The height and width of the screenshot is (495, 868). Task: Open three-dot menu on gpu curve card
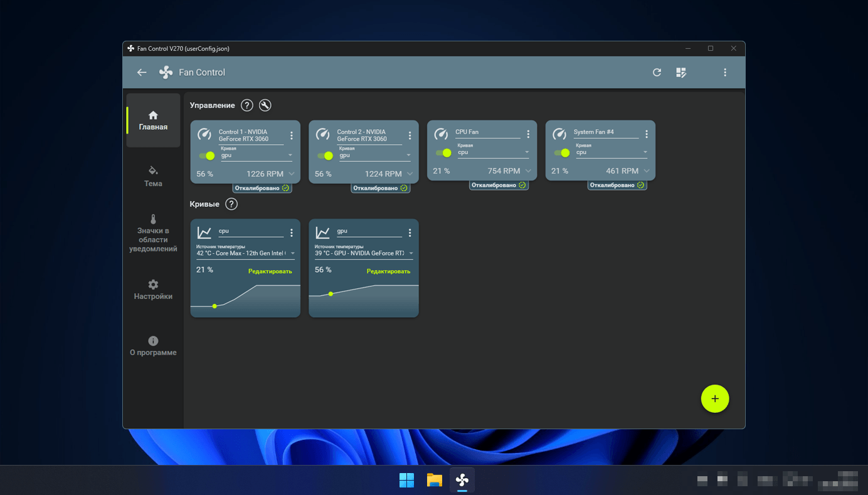(x=410, y=233)
